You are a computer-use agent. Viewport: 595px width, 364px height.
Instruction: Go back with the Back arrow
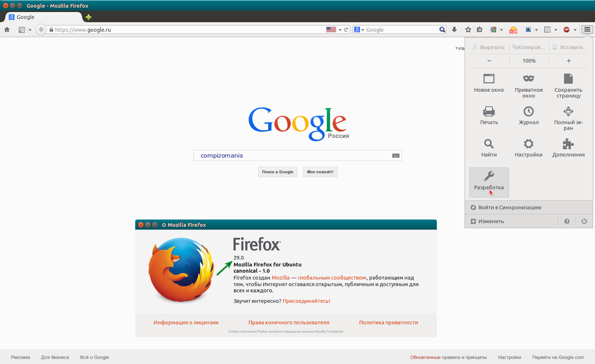click(41, 30)
